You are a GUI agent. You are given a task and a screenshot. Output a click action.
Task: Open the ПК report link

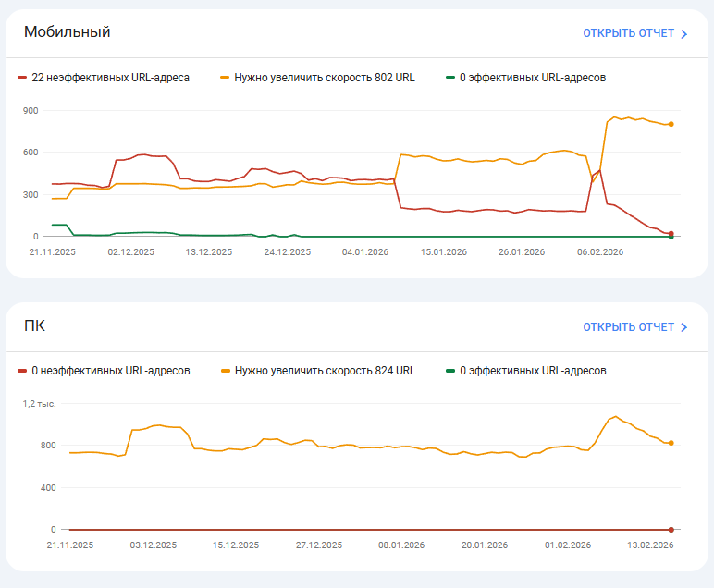[628, 327]
